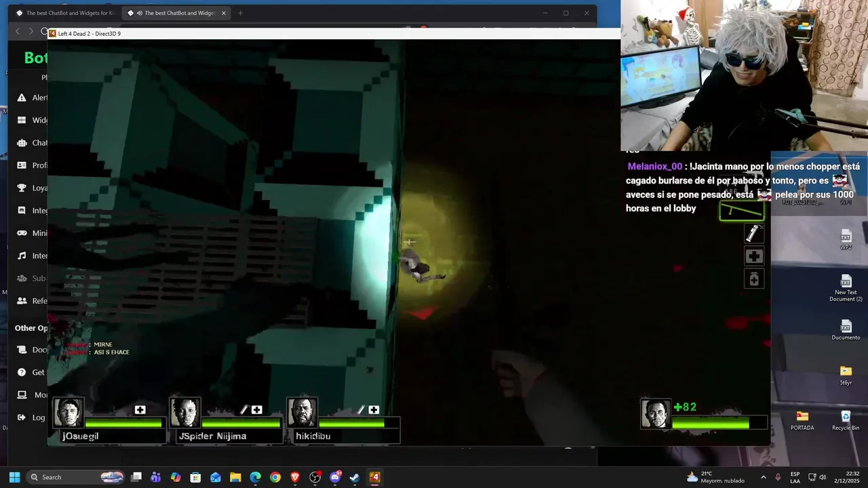The height and width of the screenshot is (488, 868).
Task: Click the pipe bomb icon on JSpider Niijima's panel
Action: (x=244, y=409)
